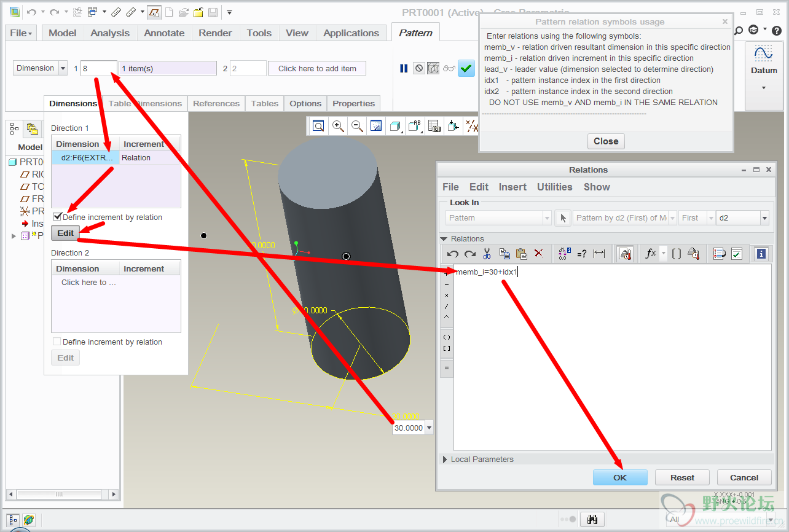Open the Dimension pattern type dropdown
789x532 pixels.
pos(63,68)
